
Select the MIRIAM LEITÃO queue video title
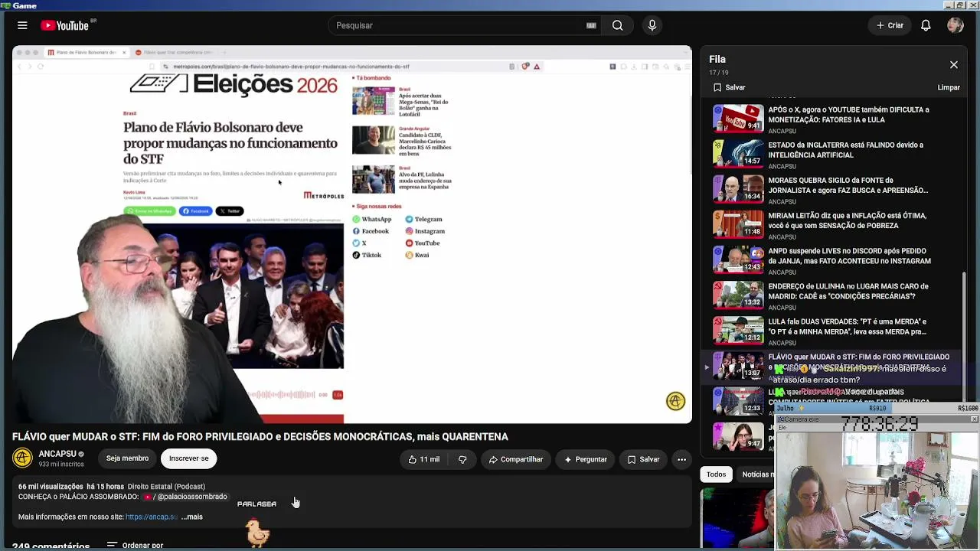(848, 220)
